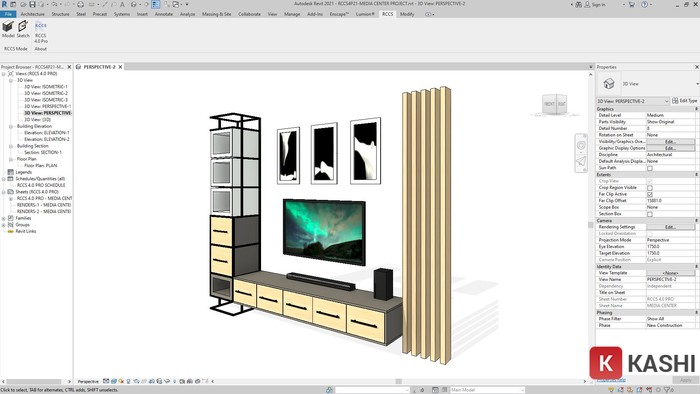Expand the Groups node in Project Browser
The image size is (700, 394).
(4, 225)
